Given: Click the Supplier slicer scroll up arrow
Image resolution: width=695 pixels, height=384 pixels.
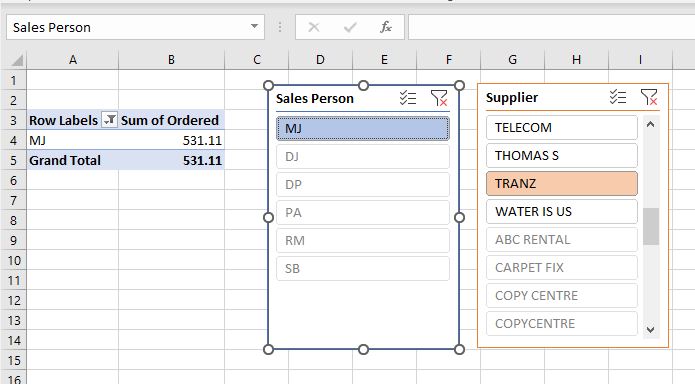Looking at the screenshot, I should (651, 124).
